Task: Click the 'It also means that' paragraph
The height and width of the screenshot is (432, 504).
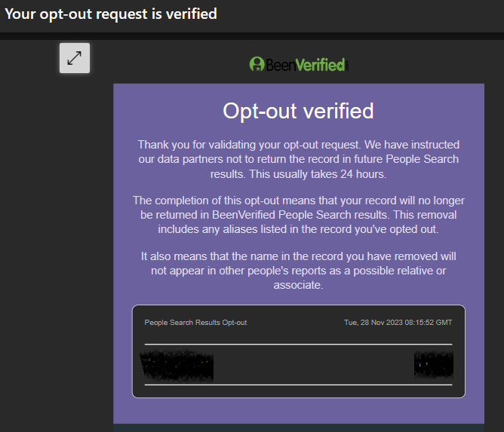Action: click(x=298, y=271)
